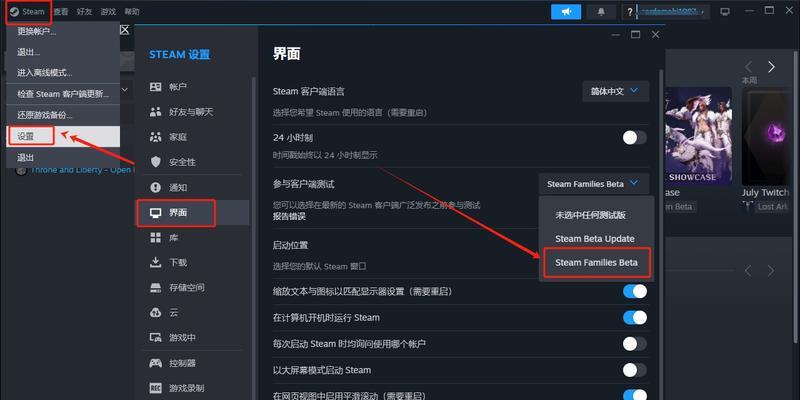Click the next arrow above store carousel

coord(771,67)
